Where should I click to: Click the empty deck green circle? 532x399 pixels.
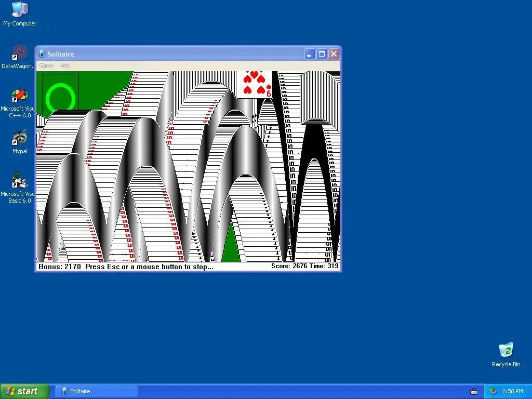[x=60, y=98]
